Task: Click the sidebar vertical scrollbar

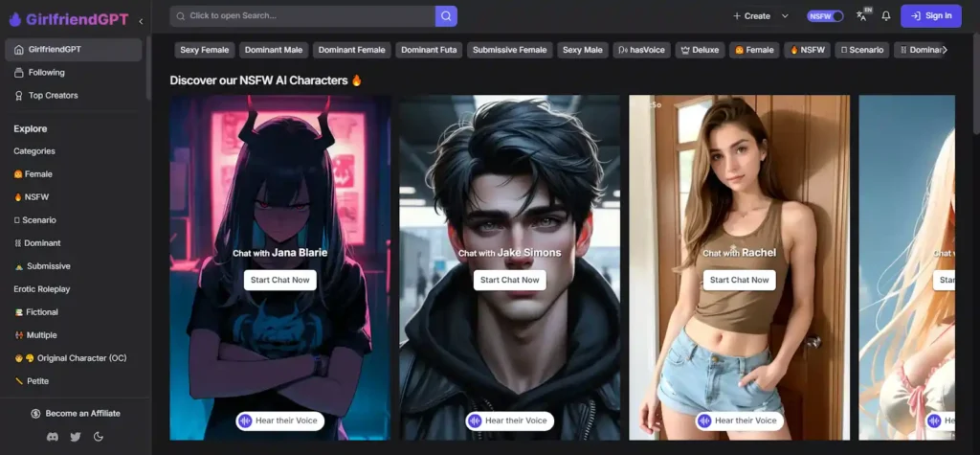Action: 148,67
